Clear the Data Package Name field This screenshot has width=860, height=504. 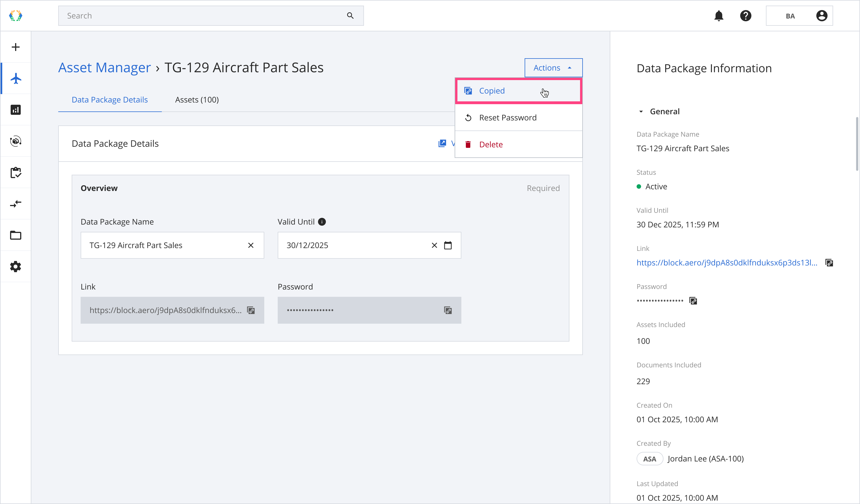(251, 245)
